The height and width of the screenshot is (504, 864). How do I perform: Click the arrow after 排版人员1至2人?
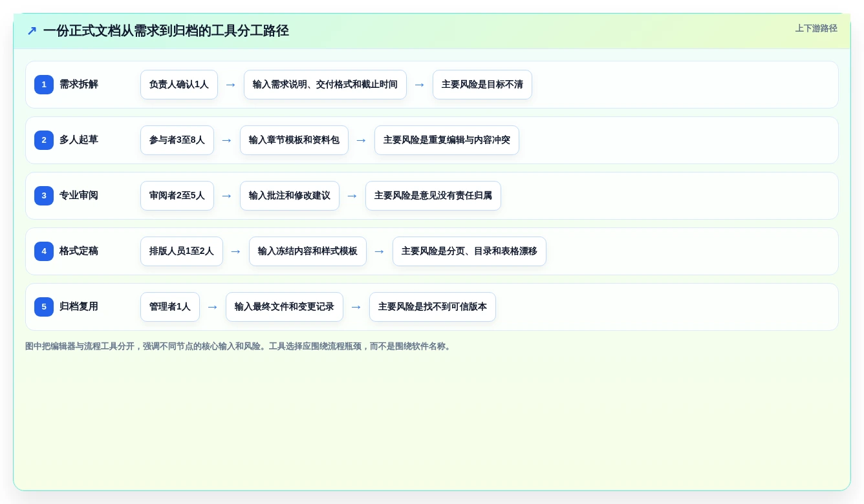236,251
